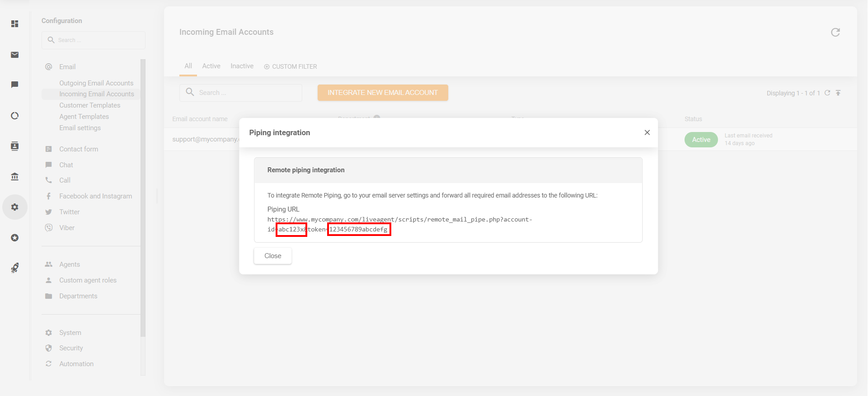
Task: Click INTEGRATE NEW EMAIL ACCOUNT button
Action: tap(383, 93)
